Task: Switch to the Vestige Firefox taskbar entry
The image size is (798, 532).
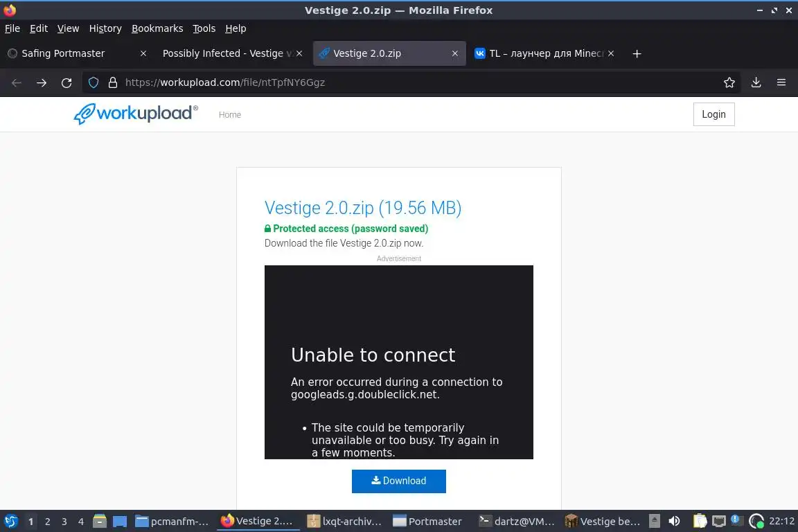Action: pos(258,522)
